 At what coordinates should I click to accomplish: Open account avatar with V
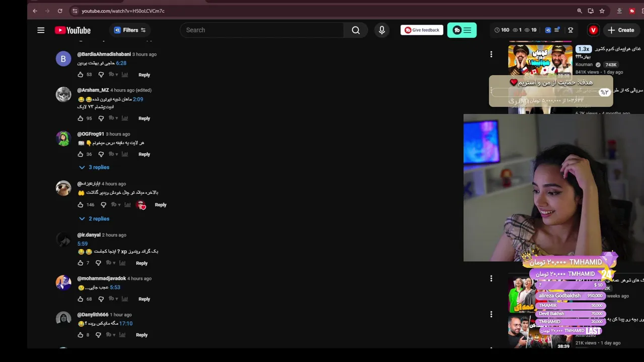point(593,30)
